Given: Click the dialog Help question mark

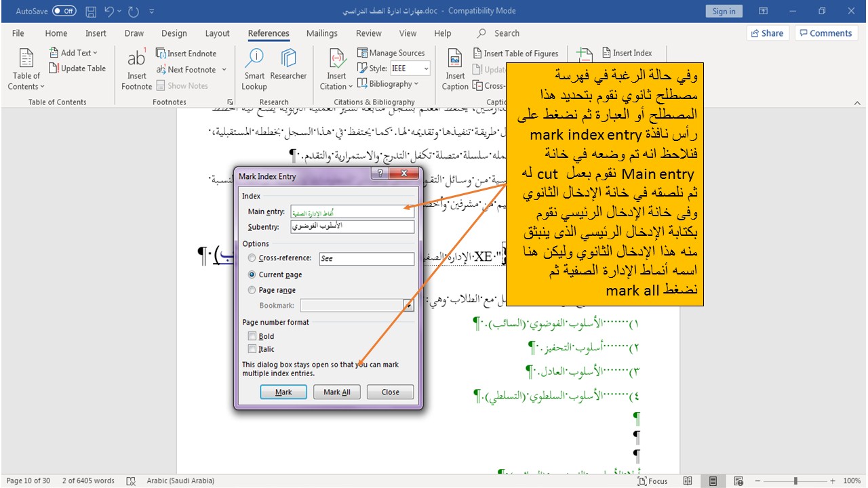Looking at the screenshot, I should pyautogui.click(x=379, y=174).
